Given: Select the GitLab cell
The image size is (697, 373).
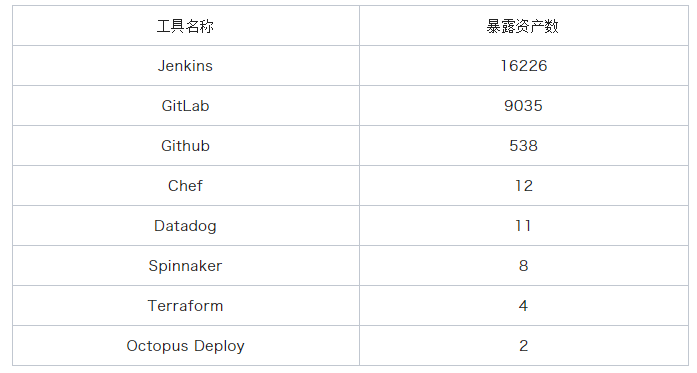Looking at the screenshot, I should [185, 106].
